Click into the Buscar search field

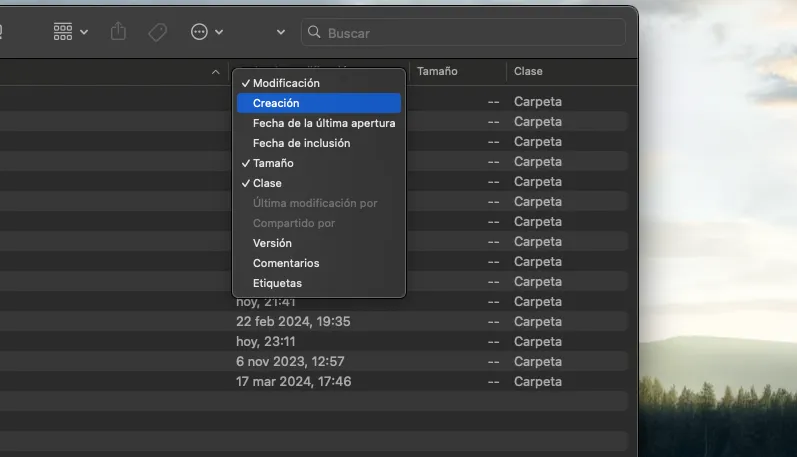point(470,33)
